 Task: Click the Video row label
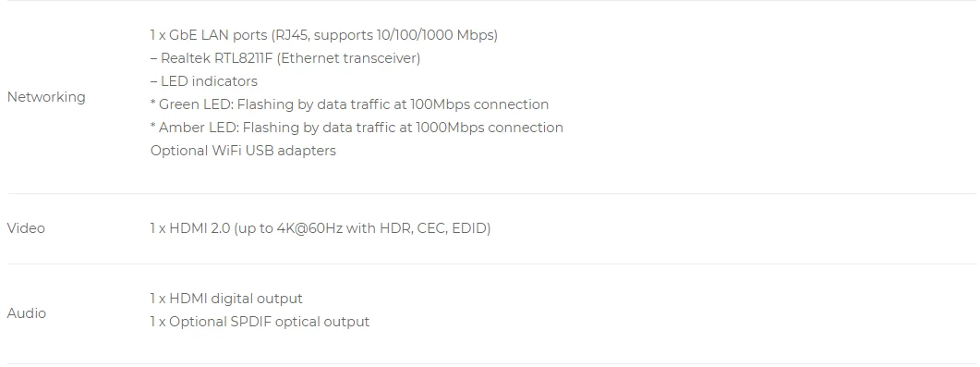(x=26, y=228)
